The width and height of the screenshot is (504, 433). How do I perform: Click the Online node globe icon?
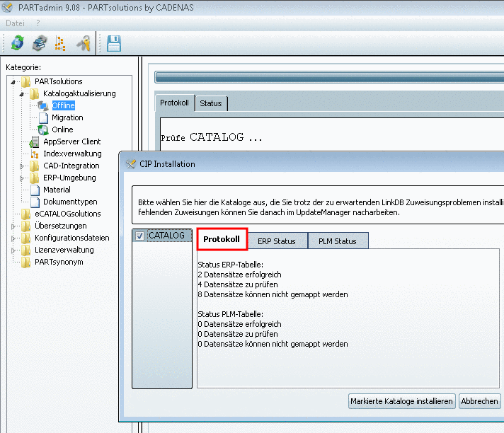pyautogui.click(x=43, y=129)
